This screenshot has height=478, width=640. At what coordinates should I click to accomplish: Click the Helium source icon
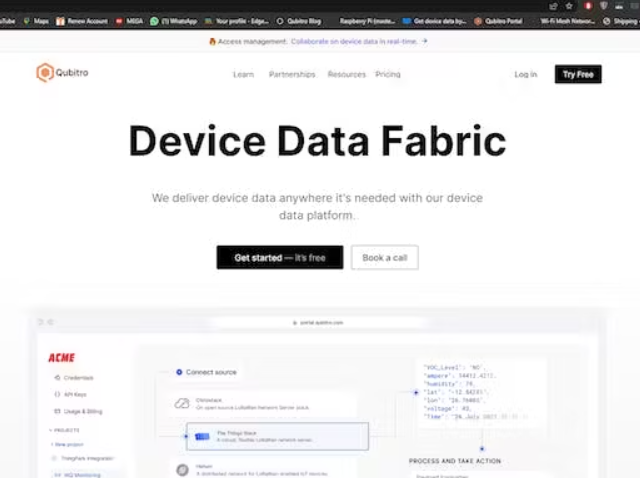click(x=181, y=468)
